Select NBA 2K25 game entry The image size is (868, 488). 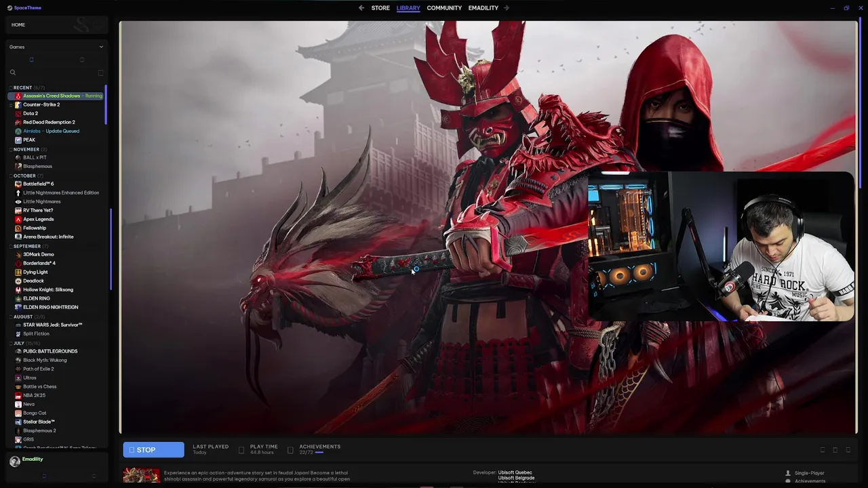pos(35,396)
